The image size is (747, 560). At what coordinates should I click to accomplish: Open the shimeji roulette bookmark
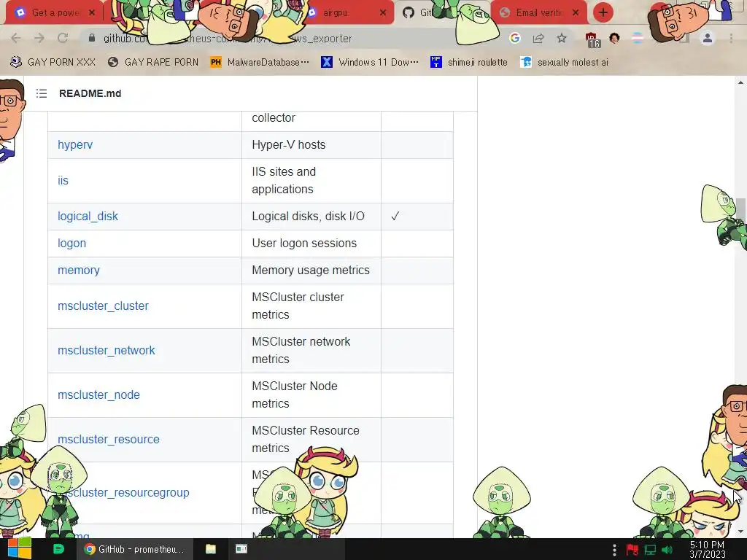[469, 62]
